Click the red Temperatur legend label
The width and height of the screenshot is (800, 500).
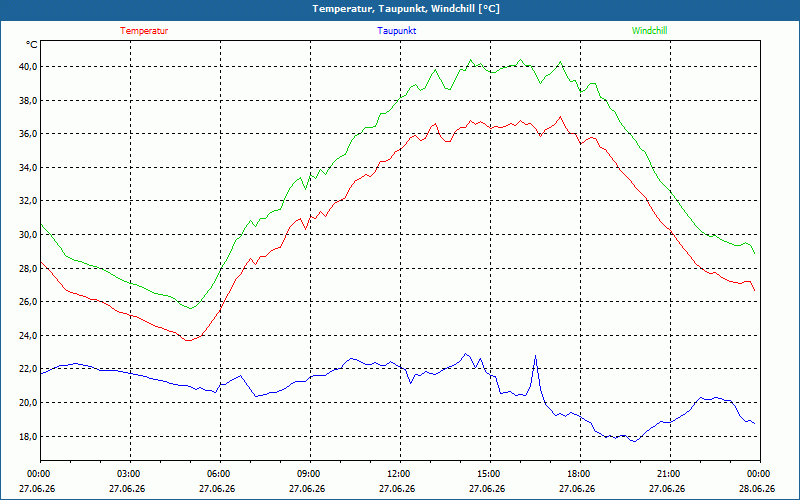pyautogui.click(x=144, y=31)
